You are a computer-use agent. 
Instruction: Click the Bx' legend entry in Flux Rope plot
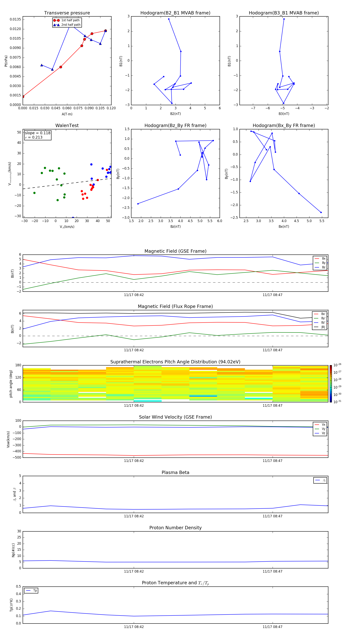pyautogui.click(x=320, y=314)
